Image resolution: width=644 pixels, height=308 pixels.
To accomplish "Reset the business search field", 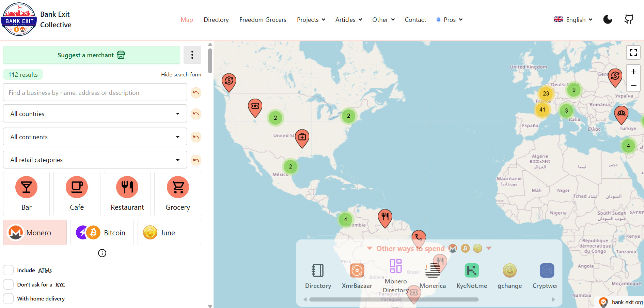I will pyautogui.click(x=196, y=93).
